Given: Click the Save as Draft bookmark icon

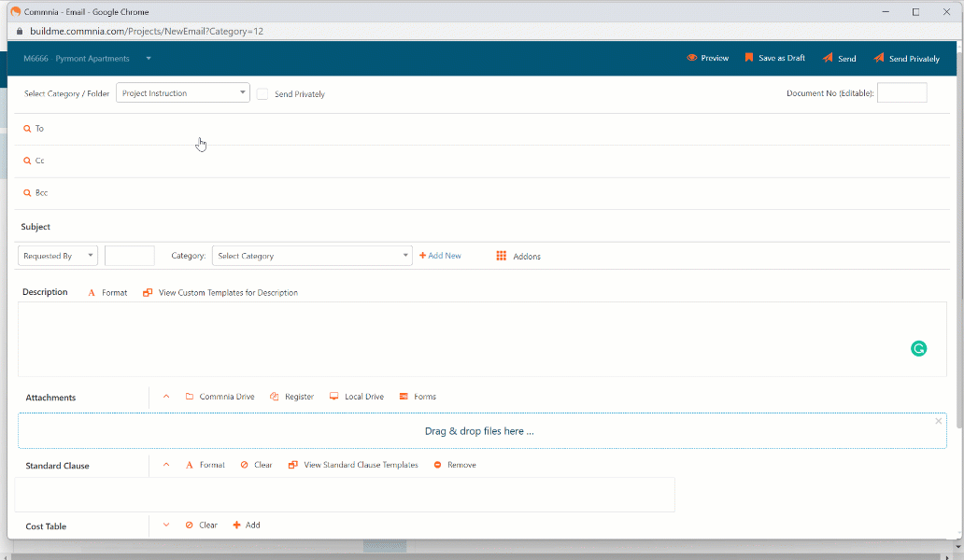Looking at the screenshot, I should [x=749, y=57].
